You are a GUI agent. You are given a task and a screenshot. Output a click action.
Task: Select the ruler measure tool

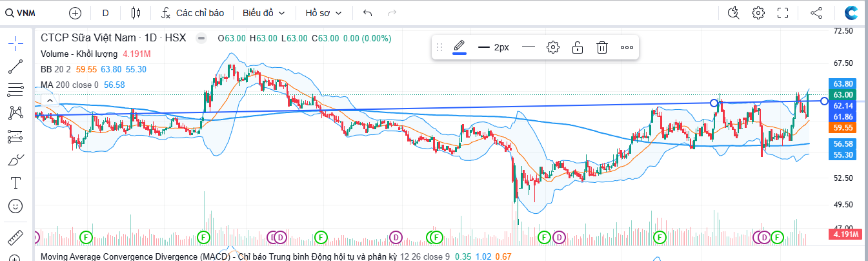[16, 237]
